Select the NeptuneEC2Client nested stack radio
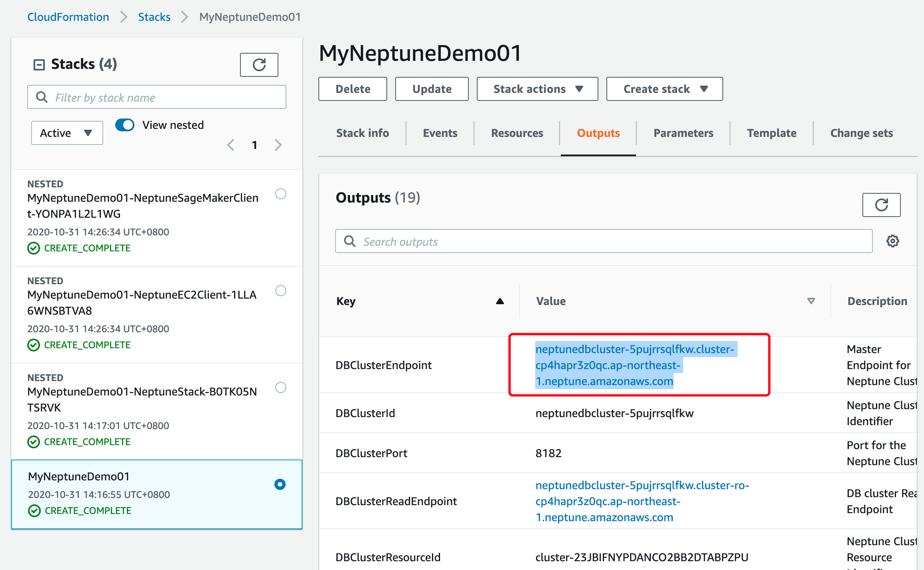924x570 pixels. pos(281,291)
